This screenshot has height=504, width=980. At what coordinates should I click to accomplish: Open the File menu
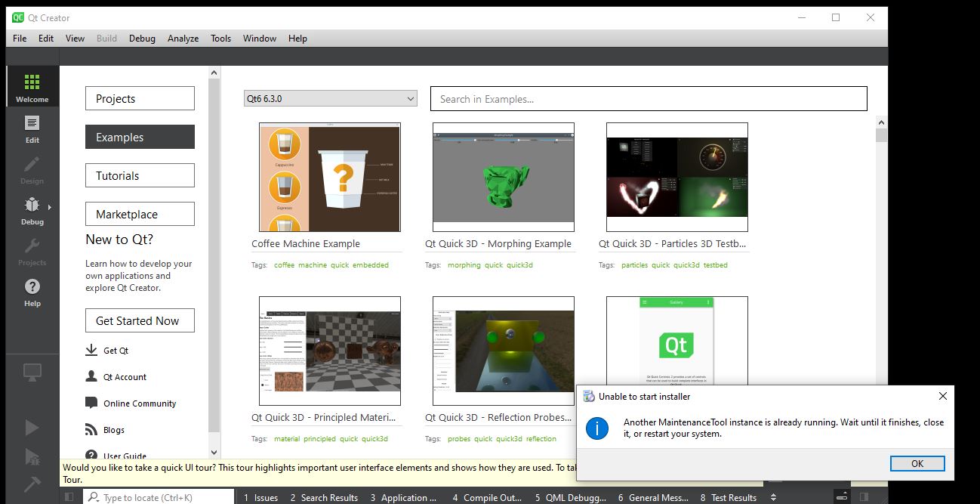pos(20,38)
